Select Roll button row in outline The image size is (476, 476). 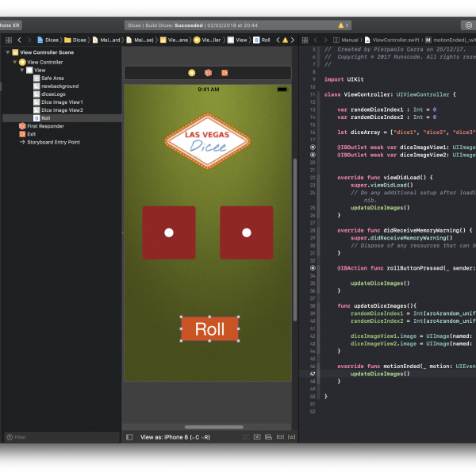click(62, 118)
